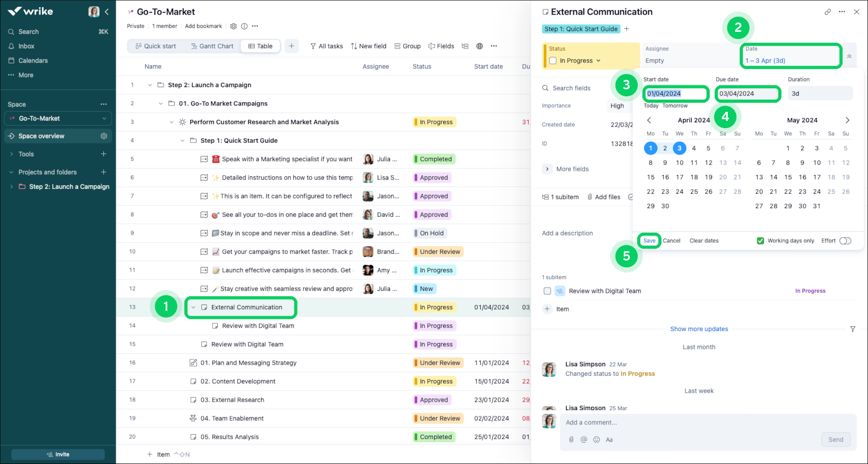Save the selected dates
Screen dimensions: 868x464
coord(649,241)
